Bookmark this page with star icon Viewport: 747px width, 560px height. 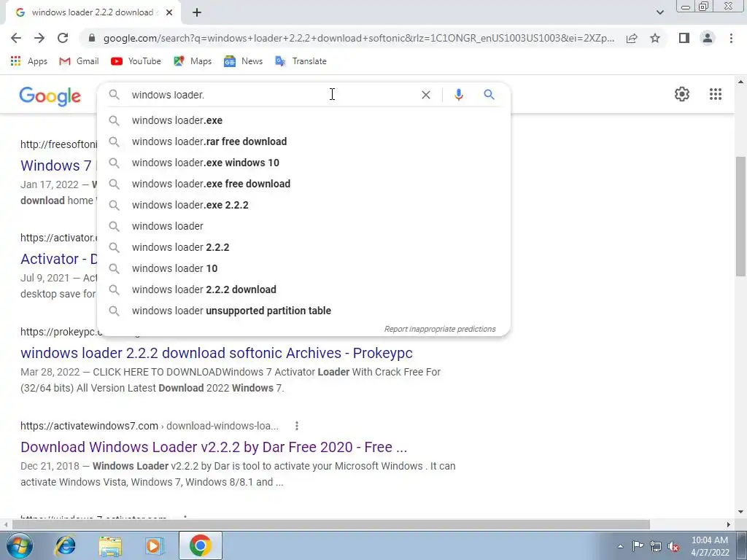tap(655, 38)
